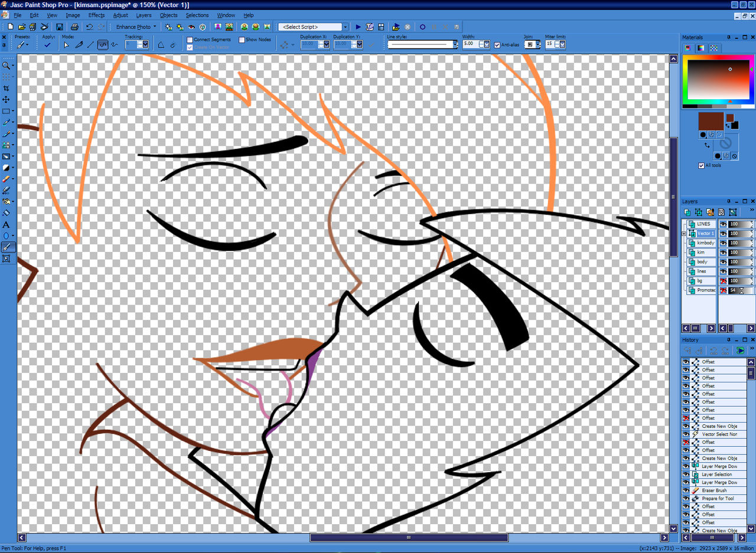
Task: Open the Layers menu
Action: 144,15
